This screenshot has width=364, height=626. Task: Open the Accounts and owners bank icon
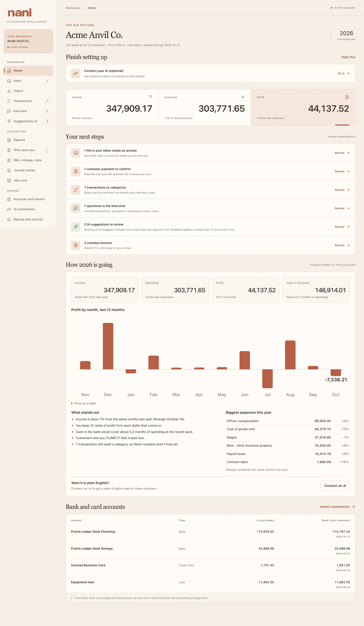[9, 199]
